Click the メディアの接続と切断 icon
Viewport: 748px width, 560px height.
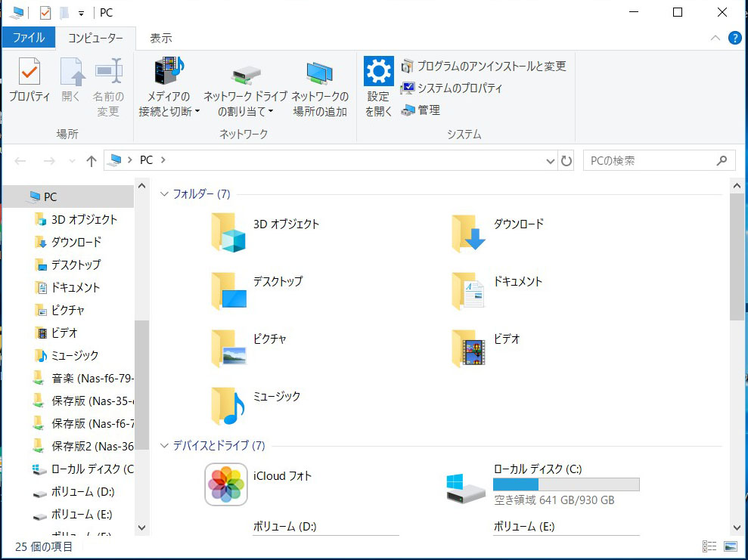pyautogui.click(x=169, y=72)
